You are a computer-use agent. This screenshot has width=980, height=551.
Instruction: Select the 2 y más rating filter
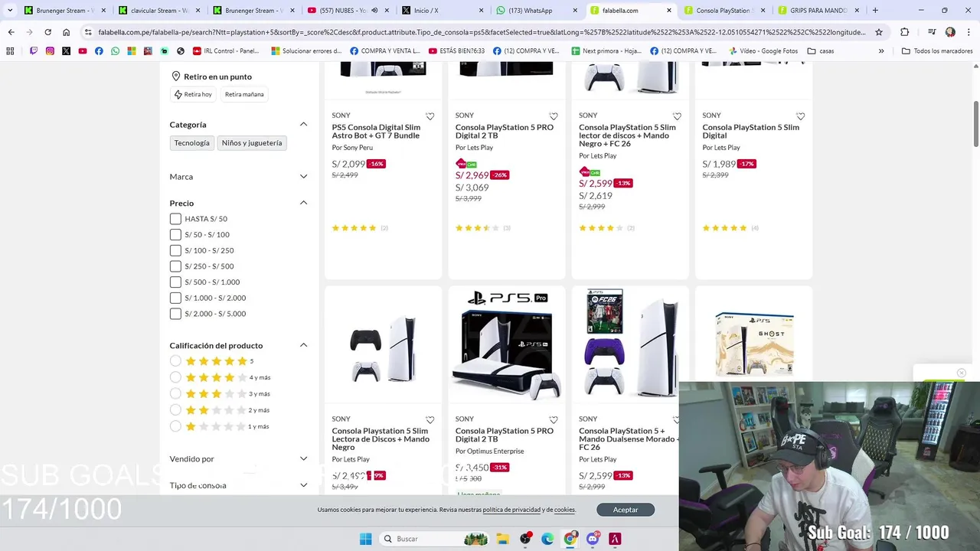[x=175, y=410]
